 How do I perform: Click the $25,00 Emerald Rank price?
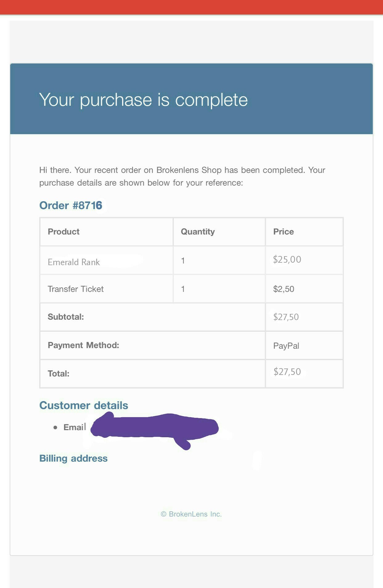[x=287, y=260]
